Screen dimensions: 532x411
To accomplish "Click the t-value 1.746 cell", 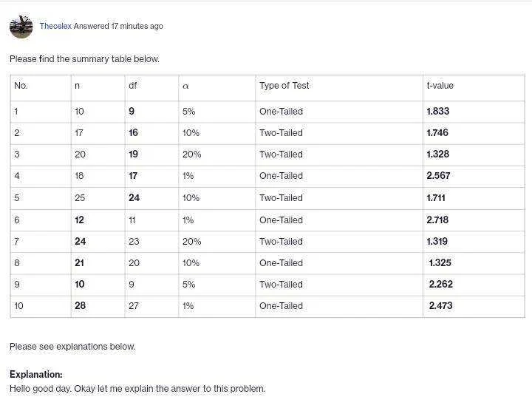I will point(474,133).
